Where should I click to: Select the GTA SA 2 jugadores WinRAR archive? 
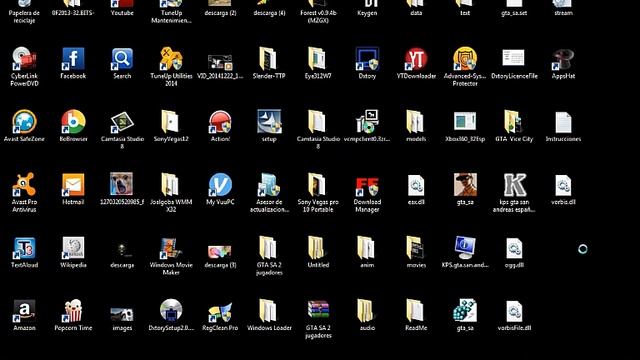(x=318, y=311)
